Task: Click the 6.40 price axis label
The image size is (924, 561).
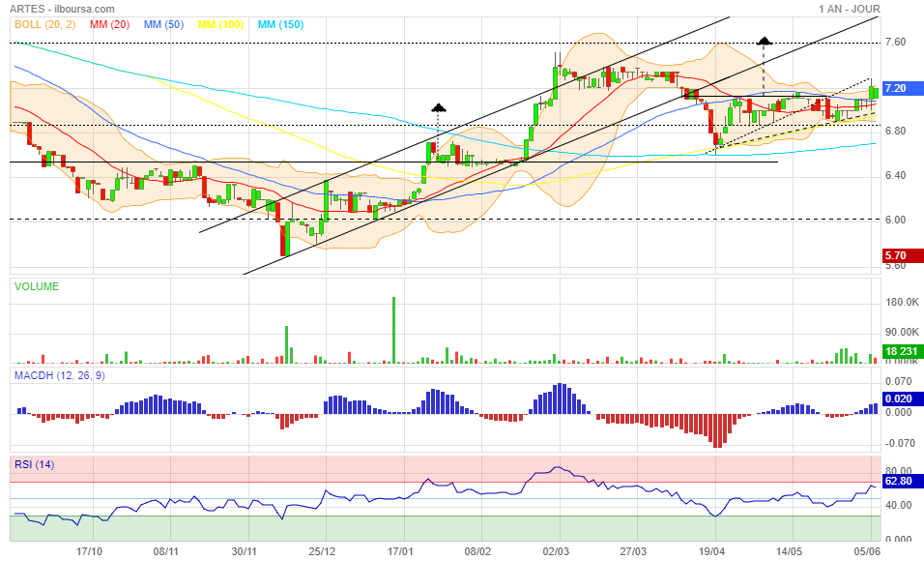Action: 896,175
